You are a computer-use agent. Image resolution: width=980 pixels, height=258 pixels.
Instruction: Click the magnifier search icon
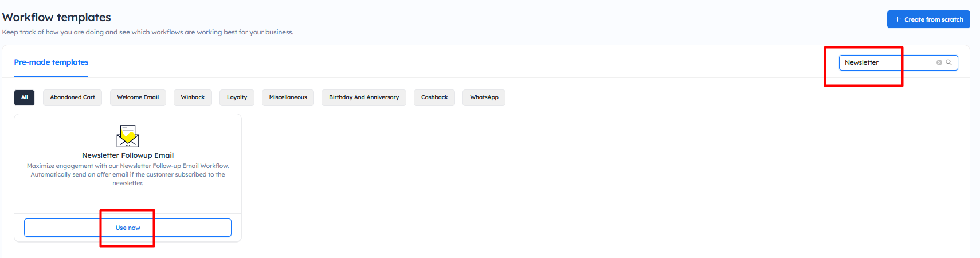(x=948, y=62)
